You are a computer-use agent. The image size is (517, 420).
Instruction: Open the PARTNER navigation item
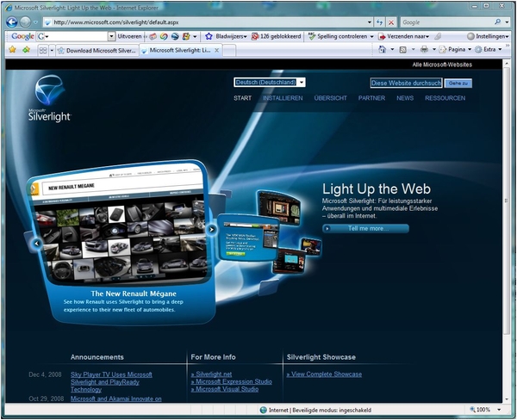tap(371, 98)
